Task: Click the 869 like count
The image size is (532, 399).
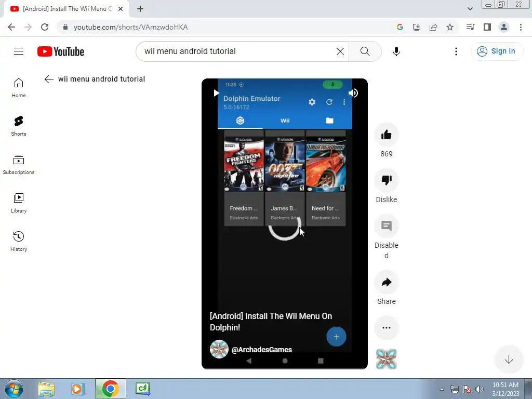Action: (x=387, y=154)
